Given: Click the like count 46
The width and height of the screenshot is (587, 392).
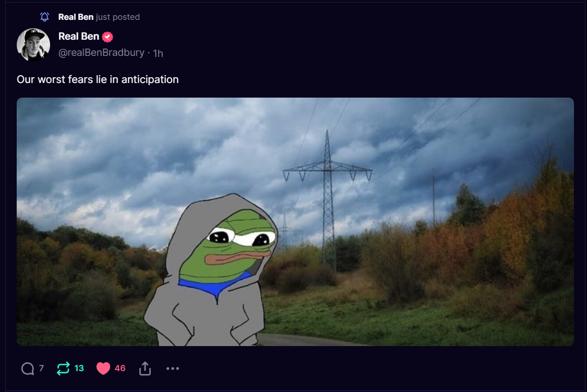Looking at the screenshot, I should coord(120,369).
